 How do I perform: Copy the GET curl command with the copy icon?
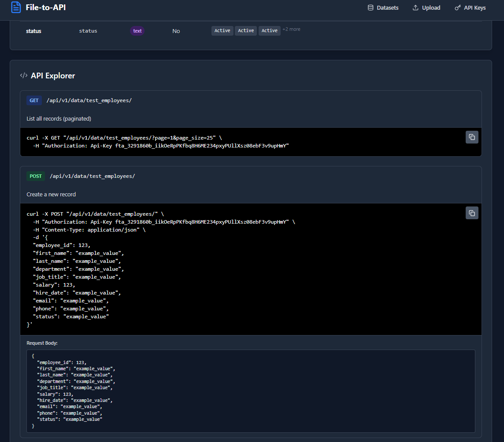[x=472, y=137]
